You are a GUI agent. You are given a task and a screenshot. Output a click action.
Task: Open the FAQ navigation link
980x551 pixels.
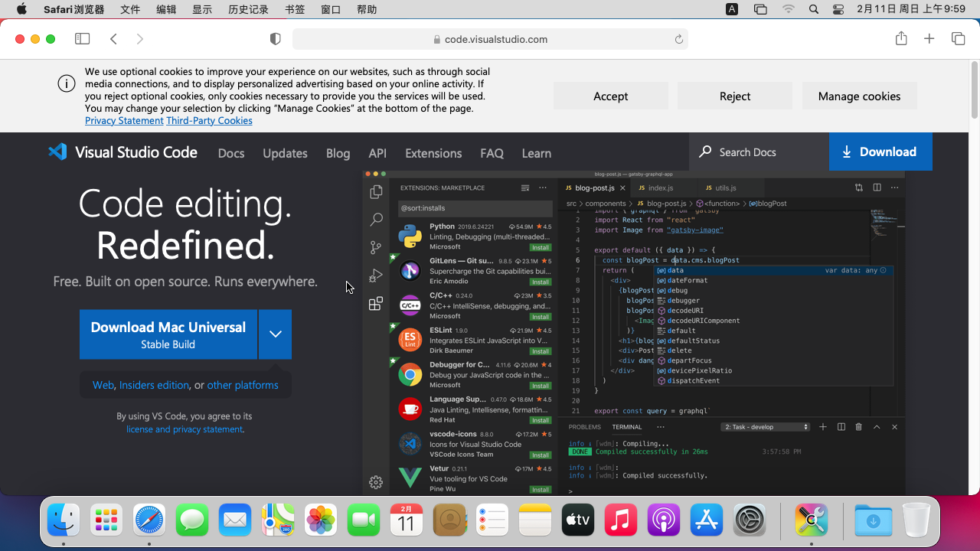pos(492,153)
